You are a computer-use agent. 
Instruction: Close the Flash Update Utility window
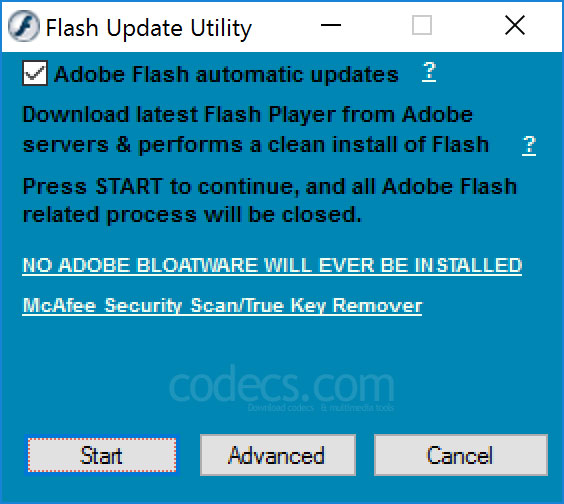point(515,25)
